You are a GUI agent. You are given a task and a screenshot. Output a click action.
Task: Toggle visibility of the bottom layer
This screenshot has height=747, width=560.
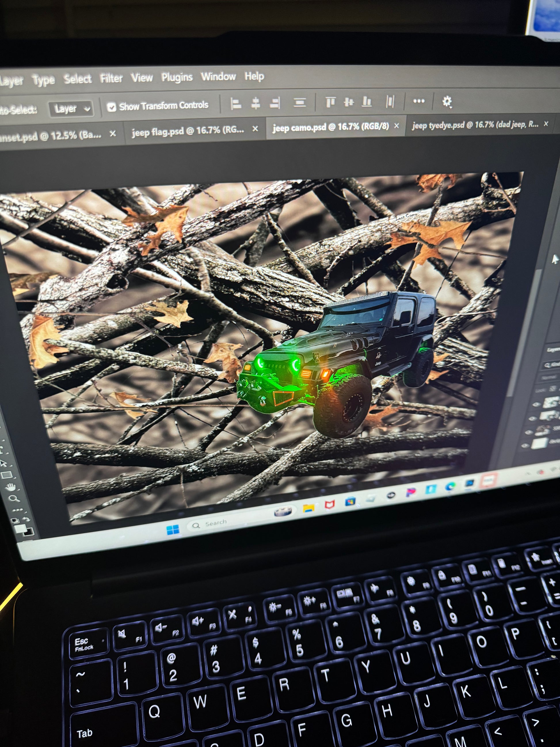(525, 446)
